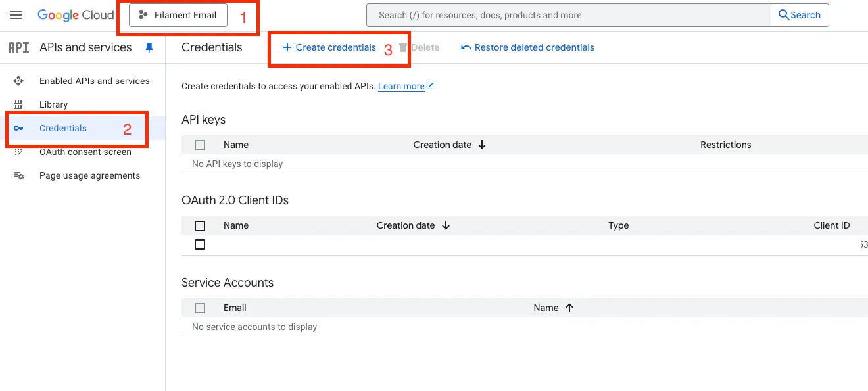Click the Page usage agreements icon
The width and height of the screenshot is (868, 391).
[x=18, y=175]
